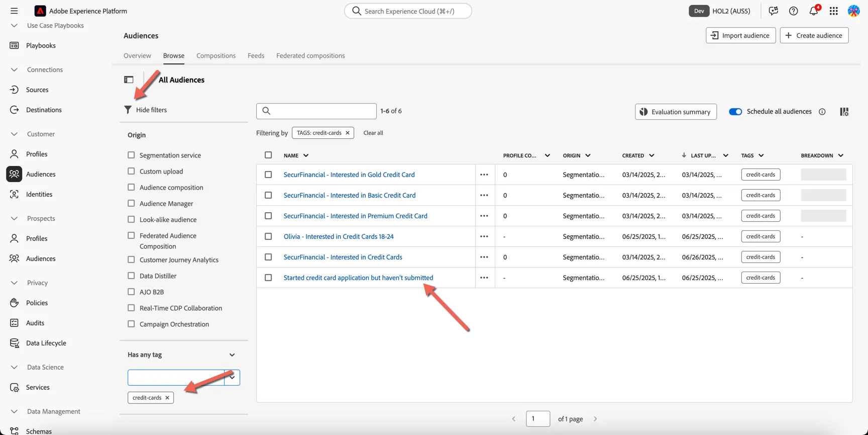Check the Custom upload origin filter
The height and width of the screenshot is (435, 868).
(131, 171)
